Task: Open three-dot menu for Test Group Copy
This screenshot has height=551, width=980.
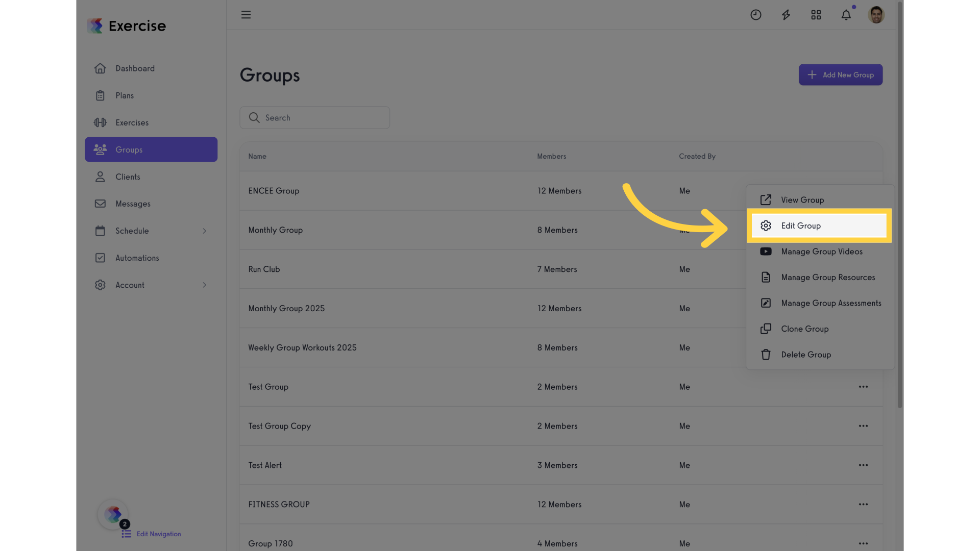Action: pyautogui.click(x=863, y=426)
